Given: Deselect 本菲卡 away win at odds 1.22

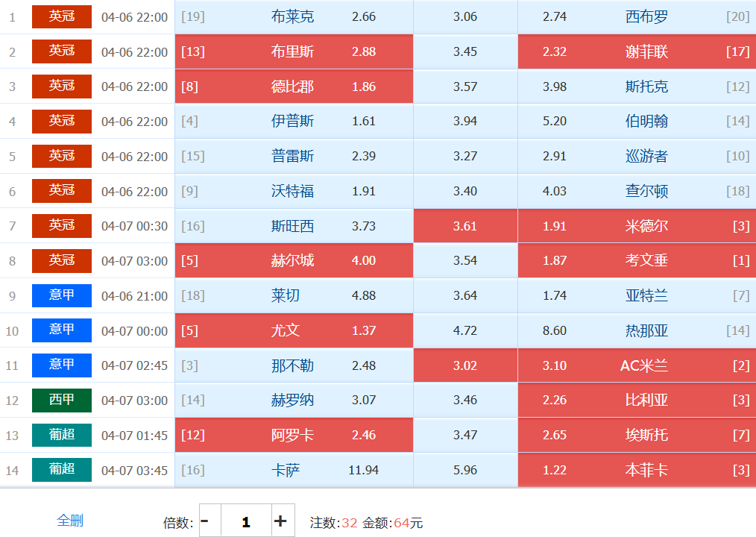Looking at the screenshot, I should pos(637,470).
